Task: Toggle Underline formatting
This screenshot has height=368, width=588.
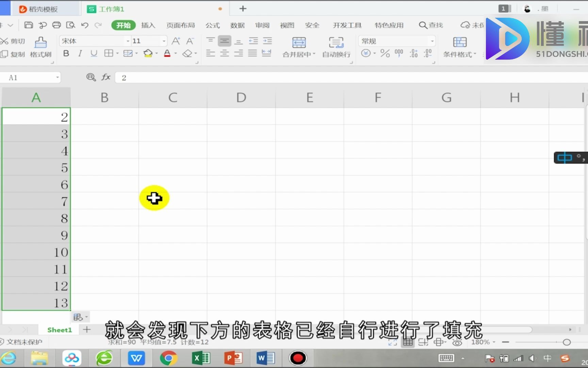Action: tap(94, 53)
